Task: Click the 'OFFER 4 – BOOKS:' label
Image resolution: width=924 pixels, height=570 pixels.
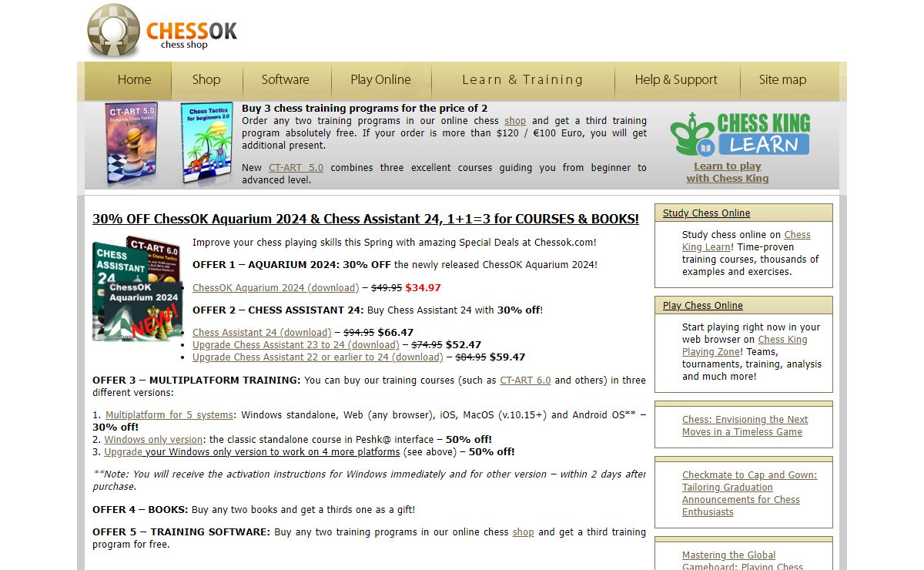Action: [140, 510]
